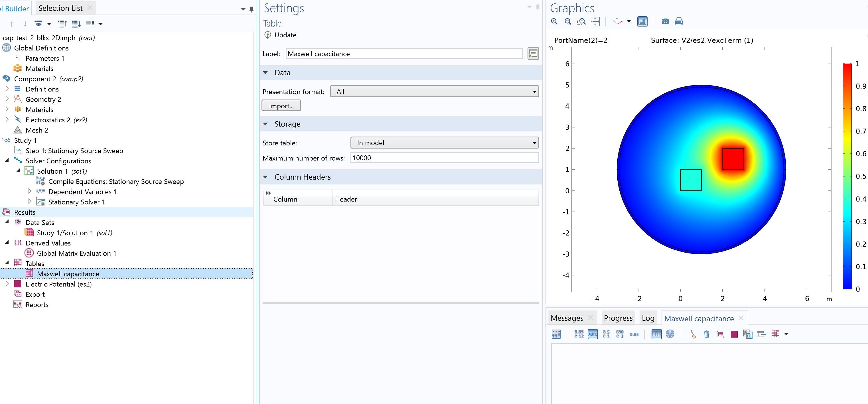Switch to the Messages tab

(567, 318)
